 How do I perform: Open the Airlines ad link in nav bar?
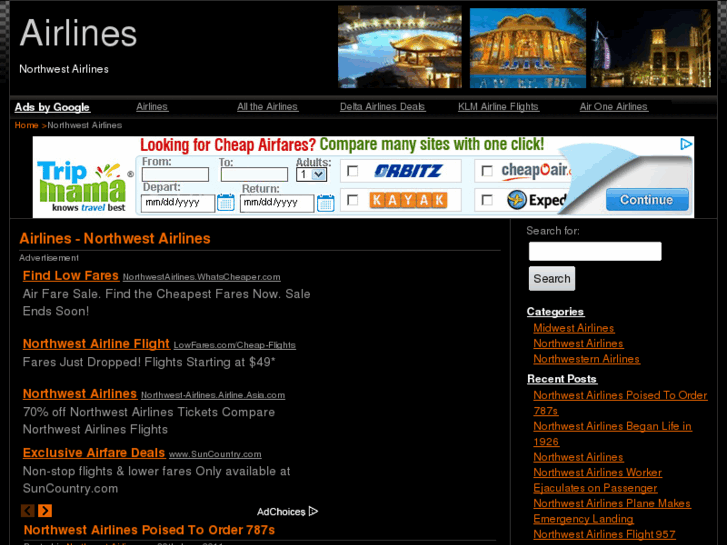[152, 107]
